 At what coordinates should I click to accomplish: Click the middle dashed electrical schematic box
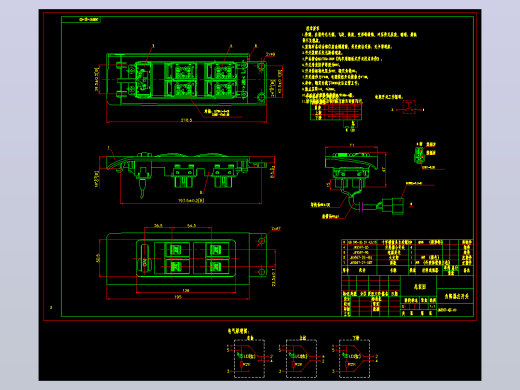tap(301, 359)
